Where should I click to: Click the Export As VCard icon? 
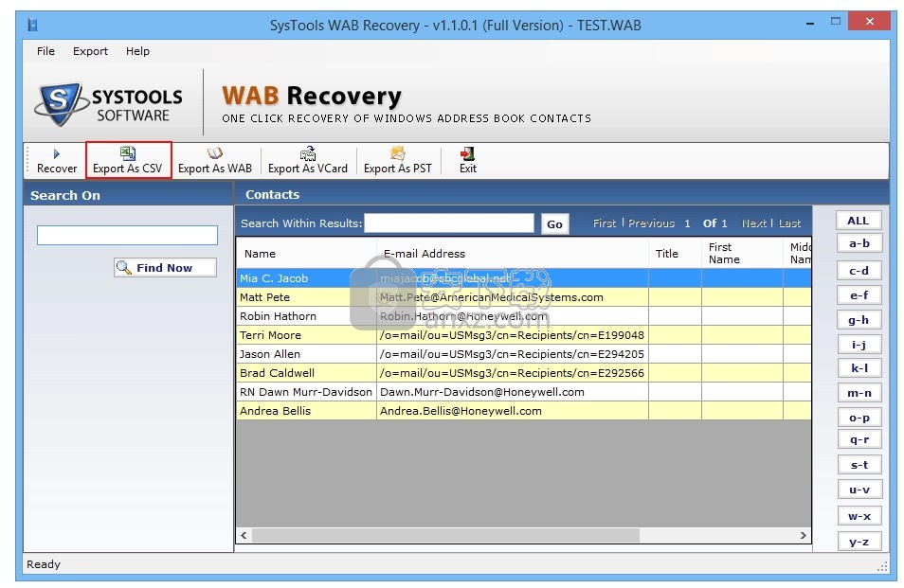coord(308,152)
